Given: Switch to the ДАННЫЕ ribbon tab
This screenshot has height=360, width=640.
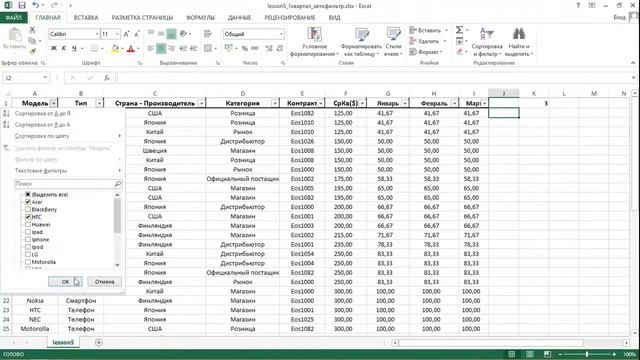Looking at the screenshot, I should (x=239, y=18).
